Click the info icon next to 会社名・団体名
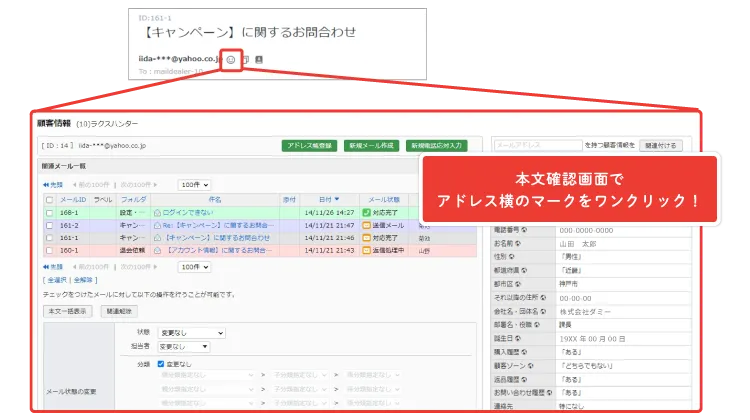This screenshot has width=750, height=420. [543, 311]
